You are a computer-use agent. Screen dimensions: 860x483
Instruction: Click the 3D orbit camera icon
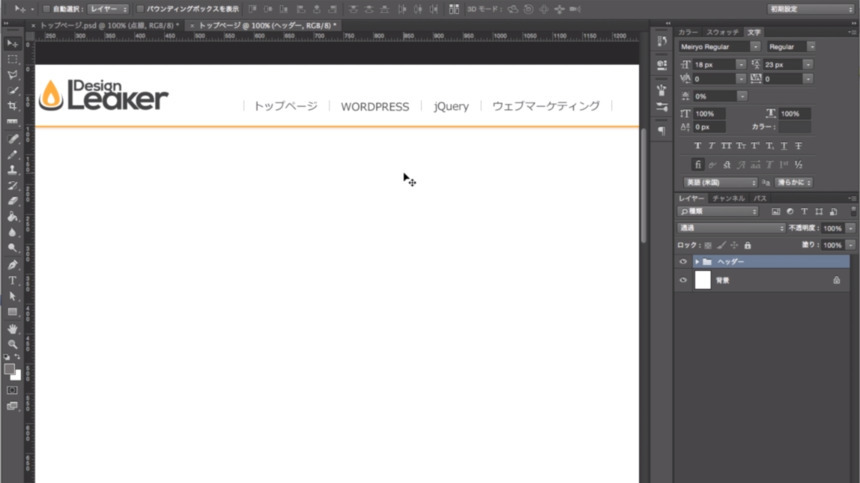(512, 9)
